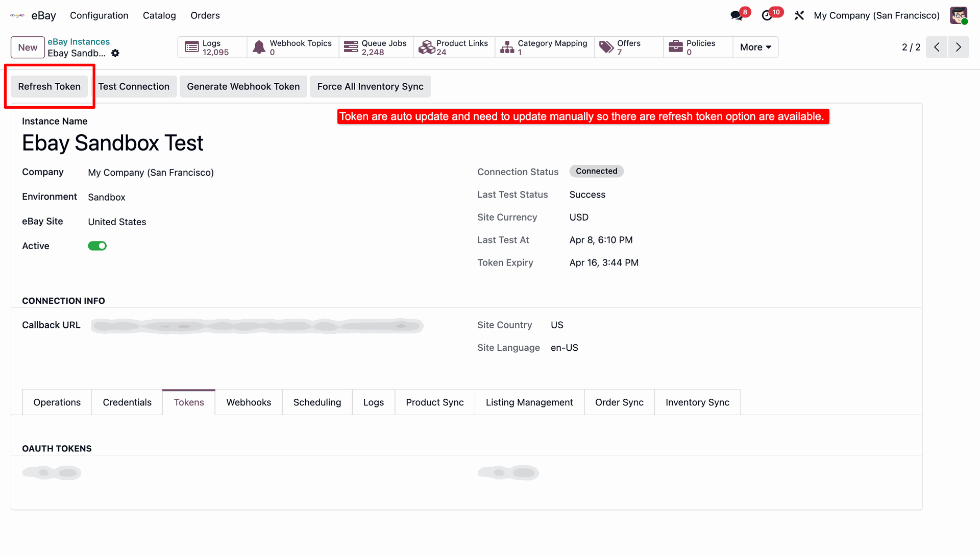The height and width of the screenshot is (555, 980).
Task: Click the Force All Inventory Sync button
Action: (370, 87)
